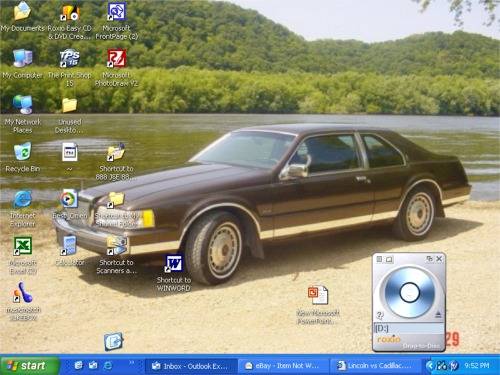Image resolution: width=500 pixels, height=375 pixels.
Task: Click the Roxio Drag-to-Disc disc drop area
Action: click(409, 292)
